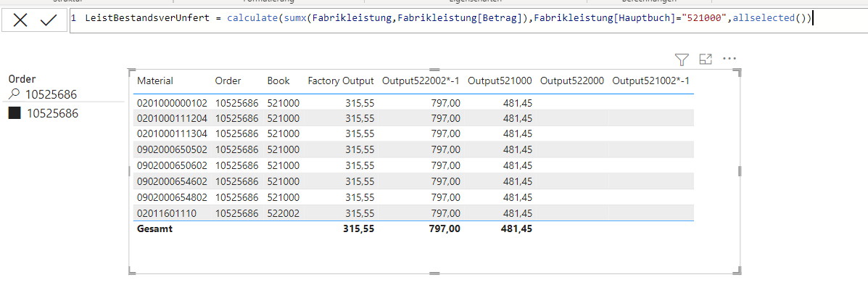Screen dimensions: 868x301
Task: Click the search magnifier in the Order slicer
Action: coord(15,94)
